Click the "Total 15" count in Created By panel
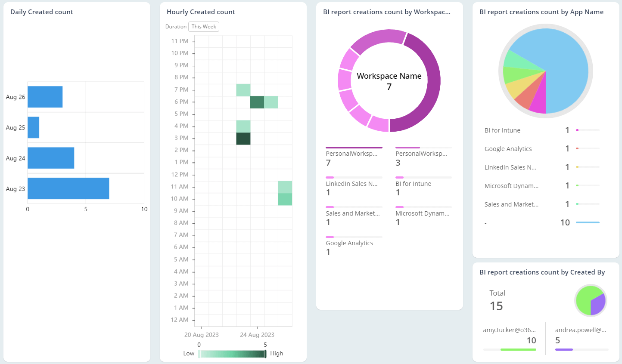Viewport: 622px width, 364px height. pos(496,300)
